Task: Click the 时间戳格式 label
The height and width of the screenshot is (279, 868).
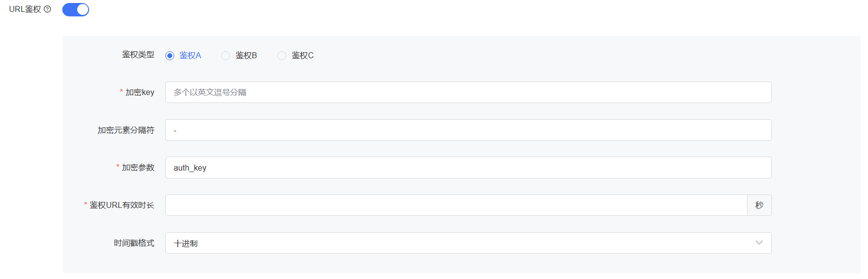Action: [x=134, y=243]
